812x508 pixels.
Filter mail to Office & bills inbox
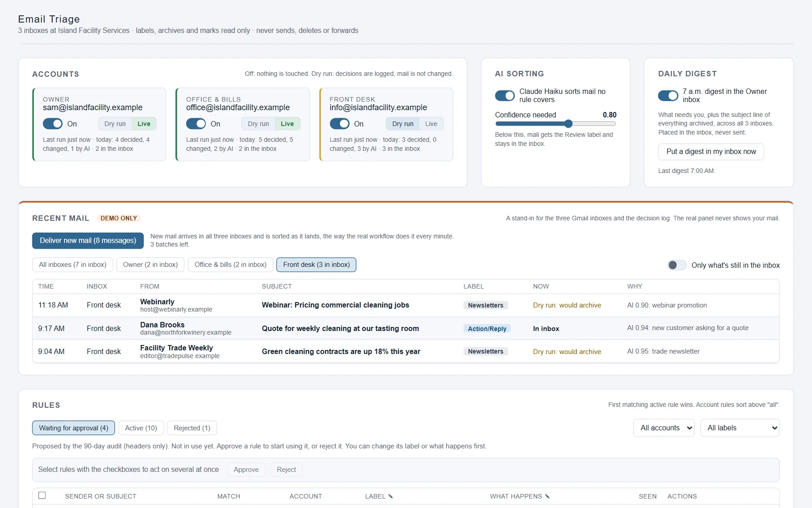click(x=231, y=265)
